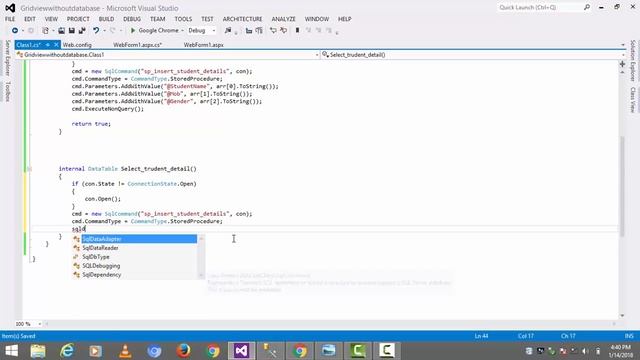Open the ARCHITECTURE menu
Image resolution: width=640 pixels, height=360 pixels.
coord(242,19)
